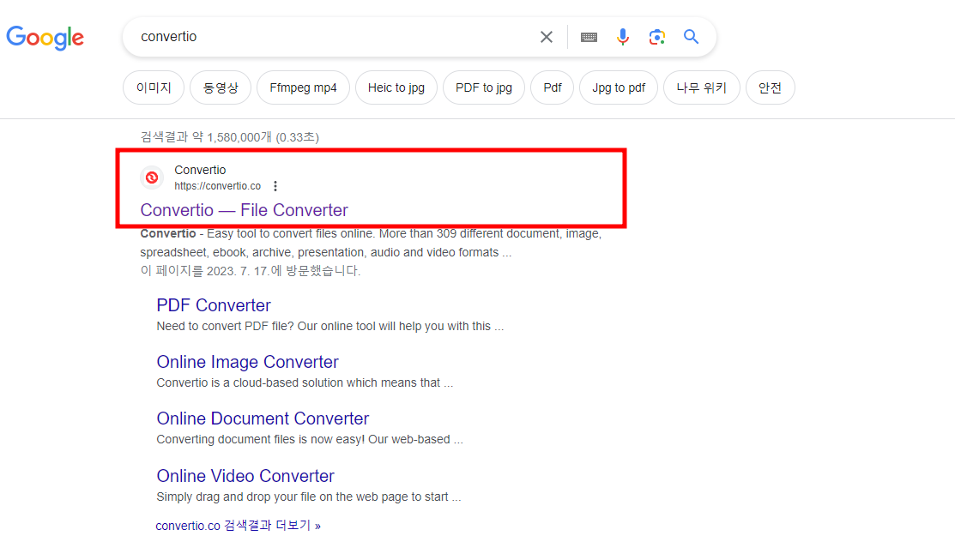The width and height of the screenshot is (955, 560).
Task: Click the 'Easy tool to convert files' snippet
Action: tap(371, 243)
